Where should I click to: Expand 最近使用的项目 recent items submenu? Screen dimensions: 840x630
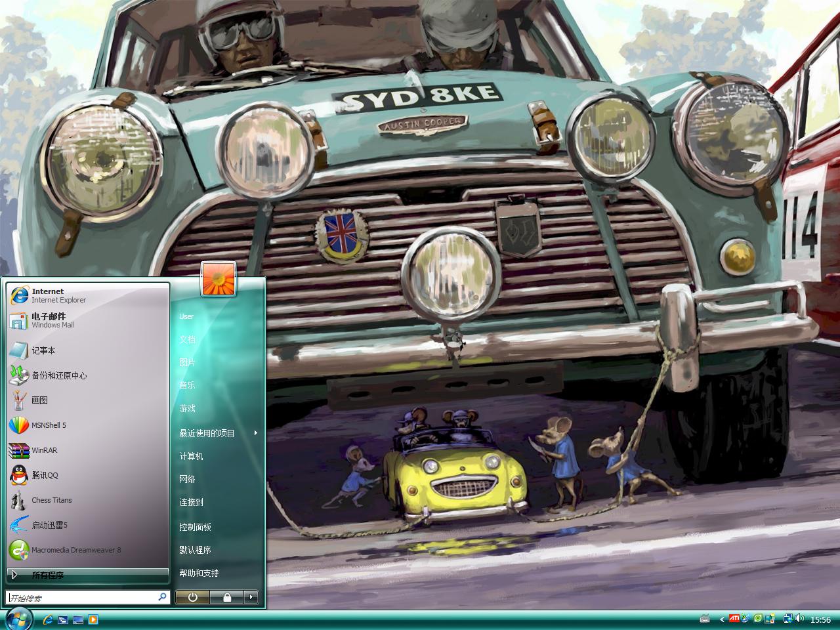(x=218, y=433)
